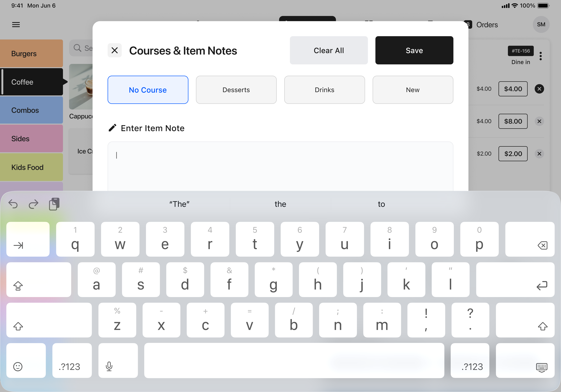Click the $2.00 boxed price
Viewport: 561px width, 392px height.
(513, 154)
